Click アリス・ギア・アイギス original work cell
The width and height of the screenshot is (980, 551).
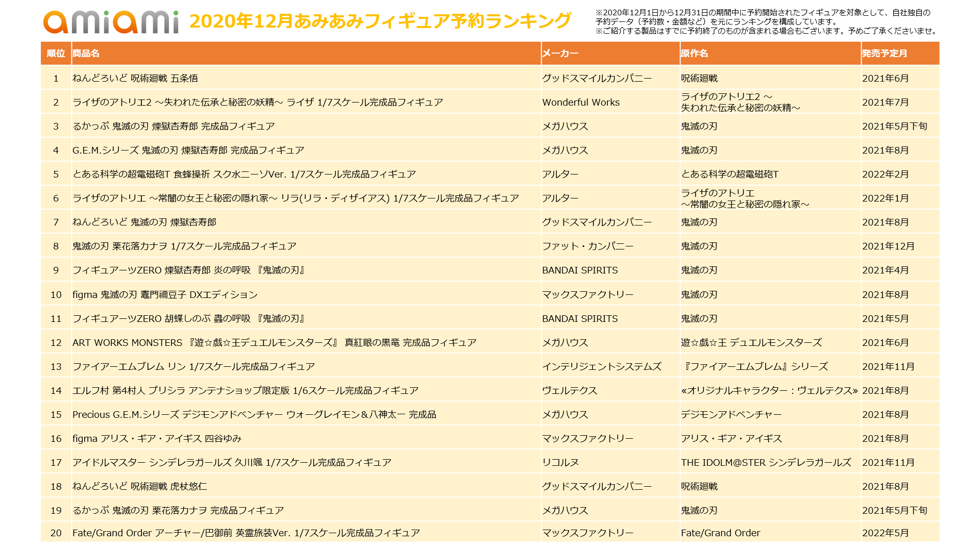click(x=731, y=438)
